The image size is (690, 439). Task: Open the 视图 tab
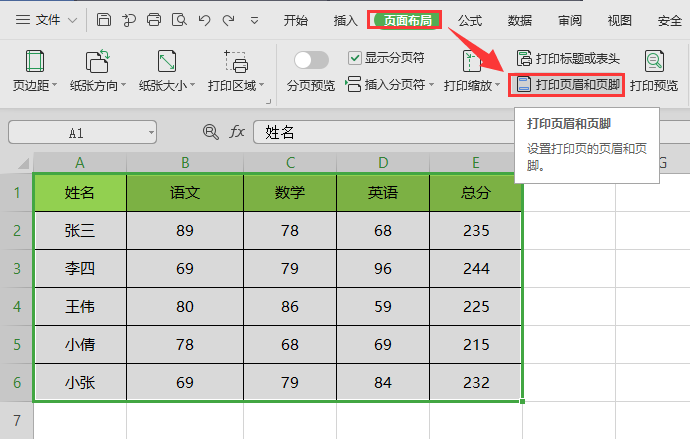click(620, 20)
